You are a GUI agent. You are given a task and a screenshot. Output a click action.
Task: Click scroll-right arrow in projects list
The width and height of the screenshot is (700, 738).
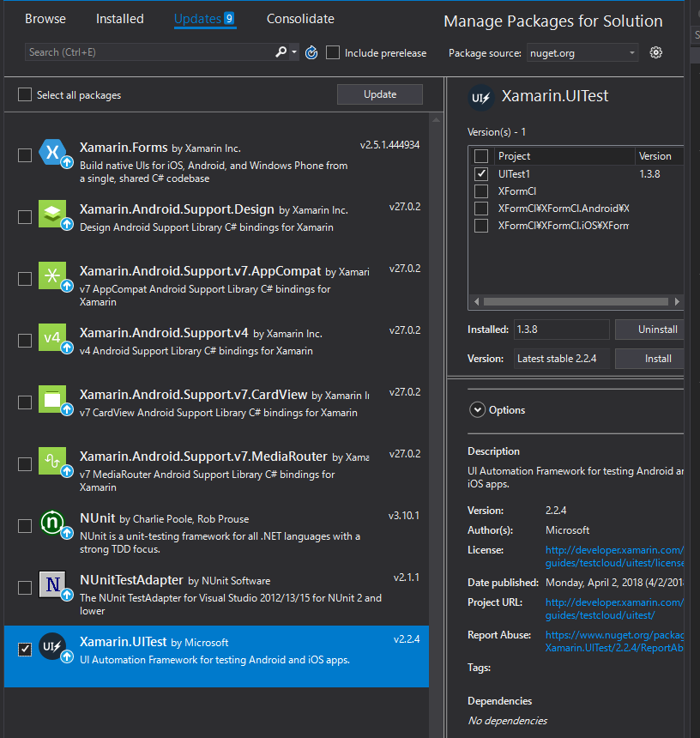click(x=677, y=302)
